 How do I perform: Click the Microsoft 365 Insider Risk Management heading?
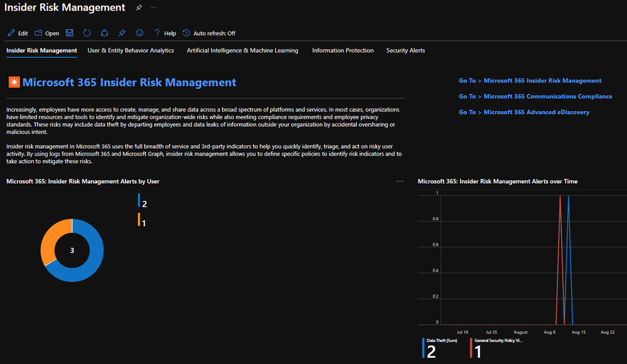click(129, 82)
